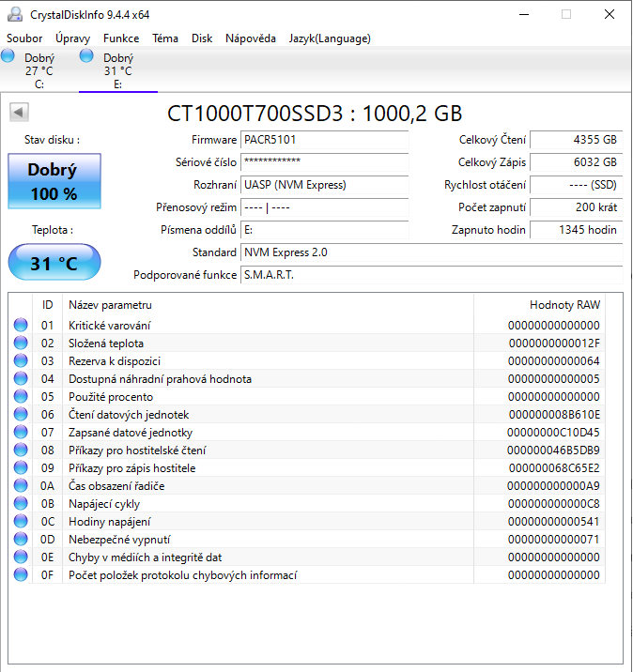Open the Nápověda menu

click(x=251, y=38)
